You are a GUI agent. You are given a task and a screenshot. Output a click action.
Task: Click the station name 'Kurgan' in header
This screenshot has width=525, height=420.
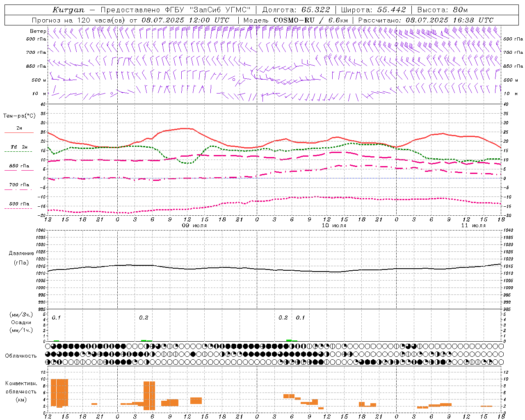pos(68,10)
